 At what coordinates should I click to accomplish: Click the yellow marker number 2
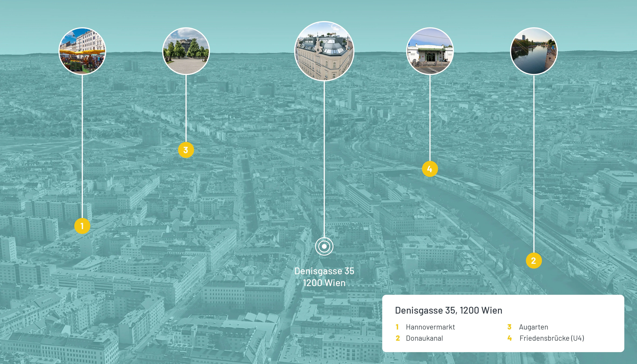(533, 261)
